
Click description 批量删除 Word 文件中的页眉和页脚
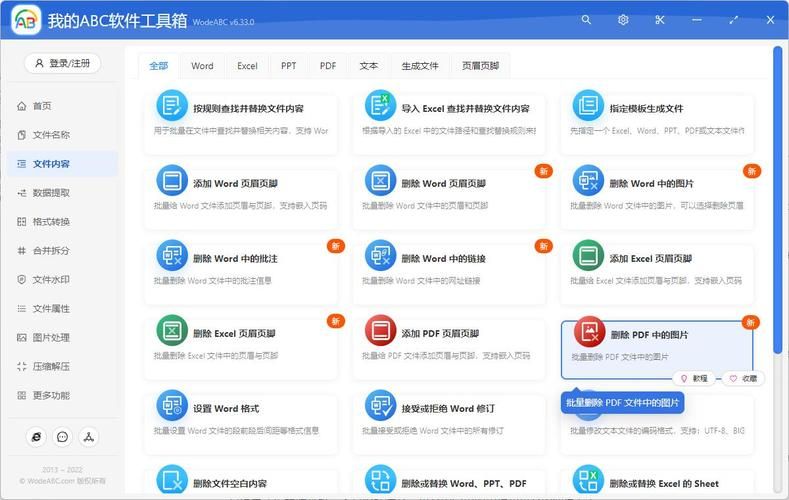425,206
